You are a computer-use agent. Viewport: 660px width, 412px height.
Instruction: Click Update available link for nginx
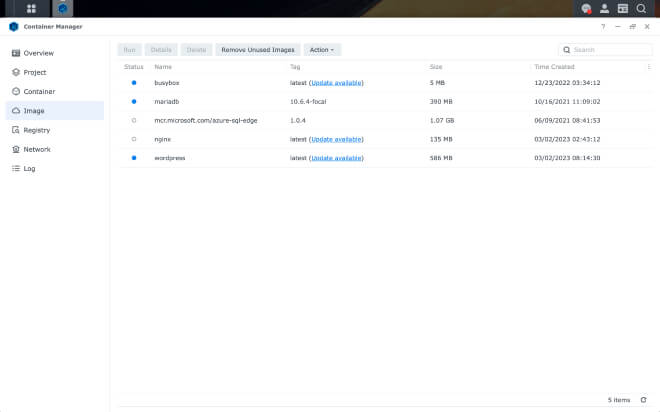coord(336,139)
